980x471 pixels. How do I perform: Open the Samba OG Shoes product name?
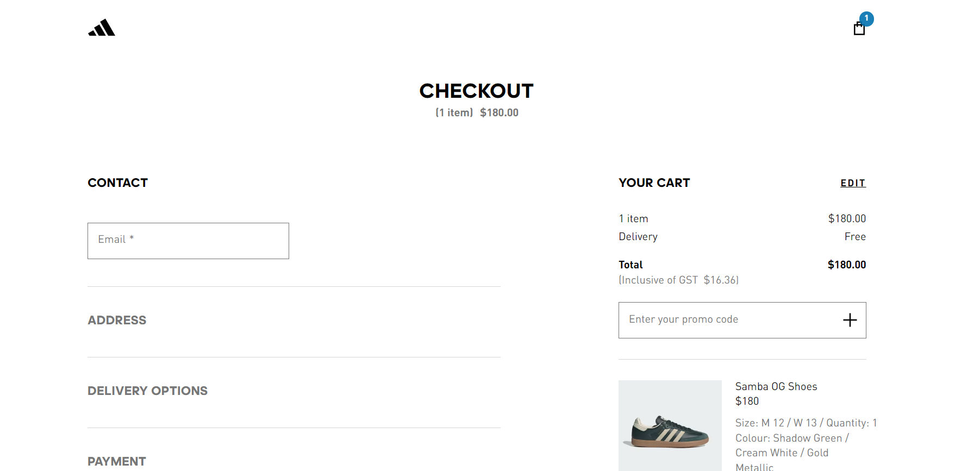[x=776, y=386]
